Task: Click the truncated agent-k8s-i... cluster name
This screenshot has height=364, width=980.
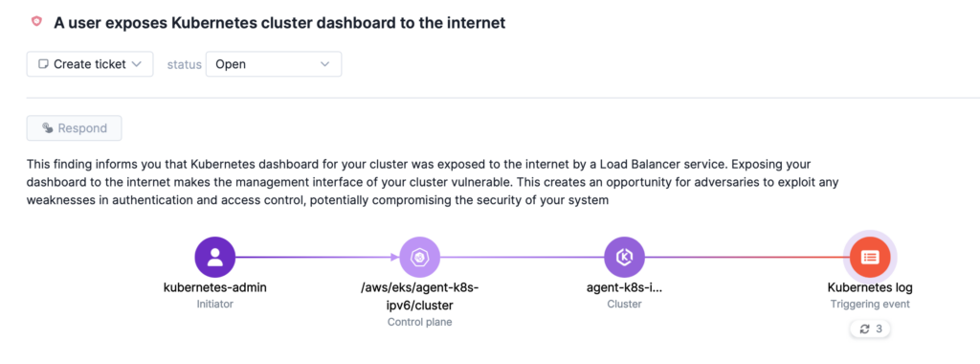Action: coord(624,287)
